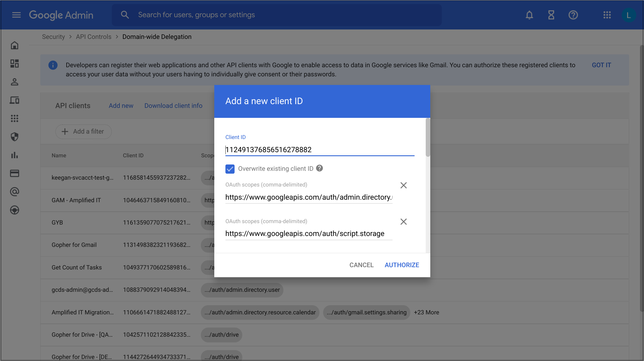Edit the script.storage OAuth scope field
This screenshot has height=361, width=644.
(309, 233)
